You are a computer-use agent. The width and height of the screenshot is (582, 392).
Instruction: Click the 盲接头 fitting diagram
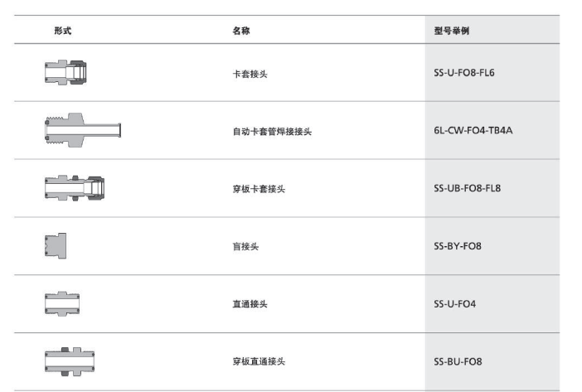[56, 246]
